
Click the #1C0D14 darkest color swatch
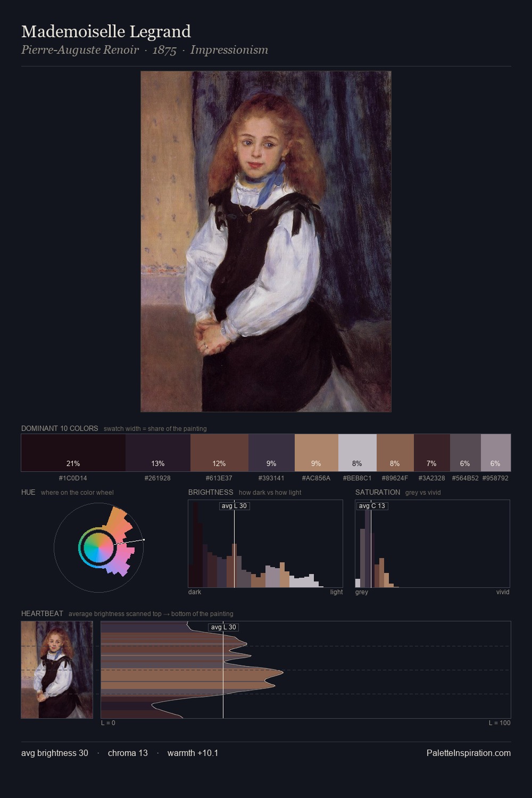[73, 453]
